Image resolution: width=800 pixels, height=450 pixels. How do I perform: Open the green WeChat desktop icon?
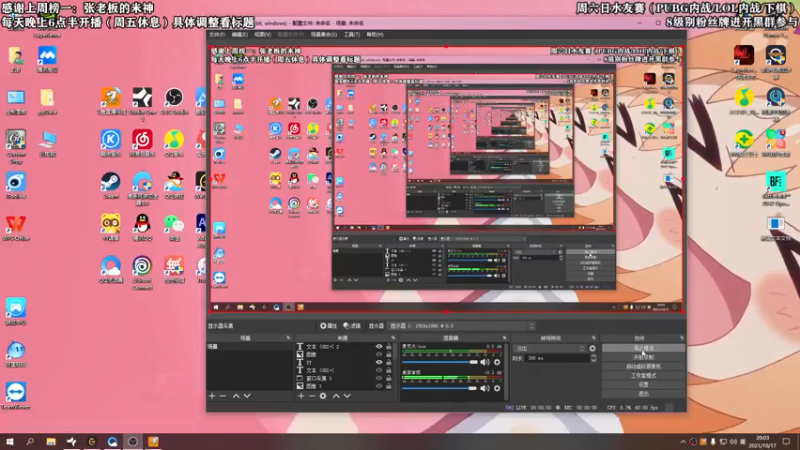[174, 228]
